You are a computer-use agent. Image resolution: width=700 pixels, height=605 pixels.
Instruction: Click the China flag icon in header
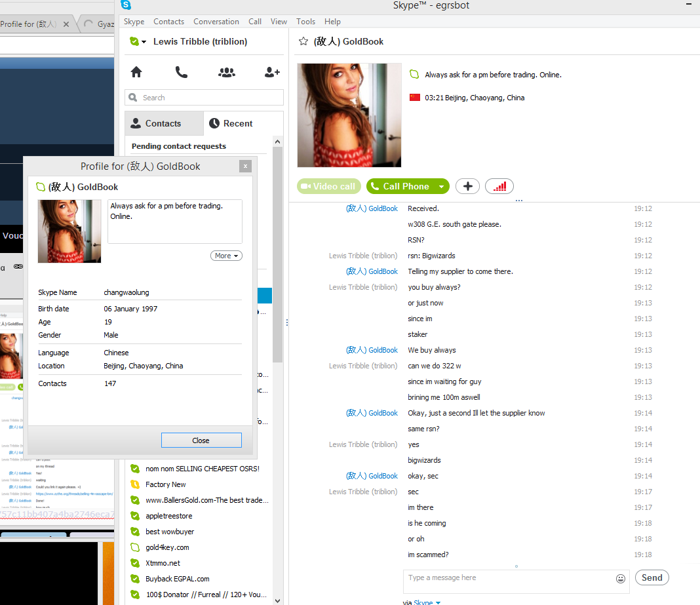(x=415, y=97)
